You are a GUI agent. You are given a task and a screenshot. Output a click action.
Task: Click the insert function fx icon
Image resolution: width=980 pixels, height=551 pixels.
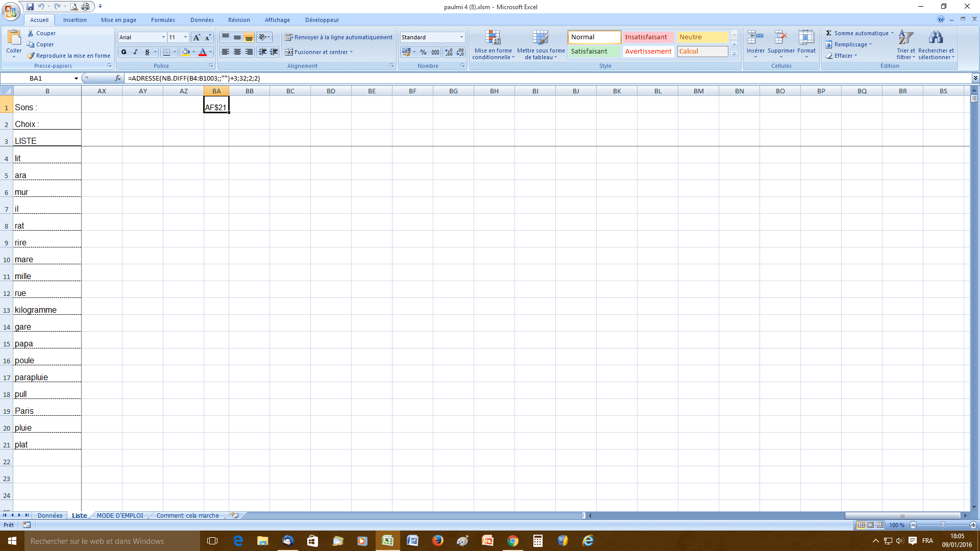point(118,78)
